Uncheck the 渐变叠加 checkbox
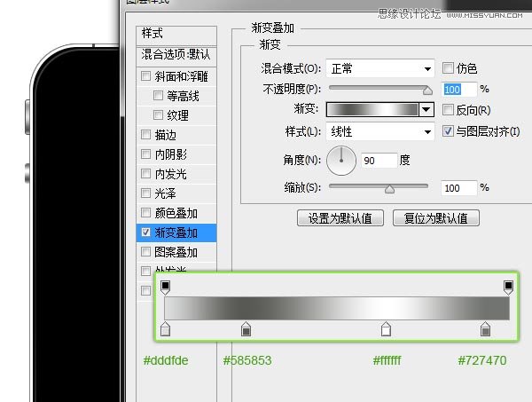This screenshot has width=532, height=402. (x=145, y=232)
